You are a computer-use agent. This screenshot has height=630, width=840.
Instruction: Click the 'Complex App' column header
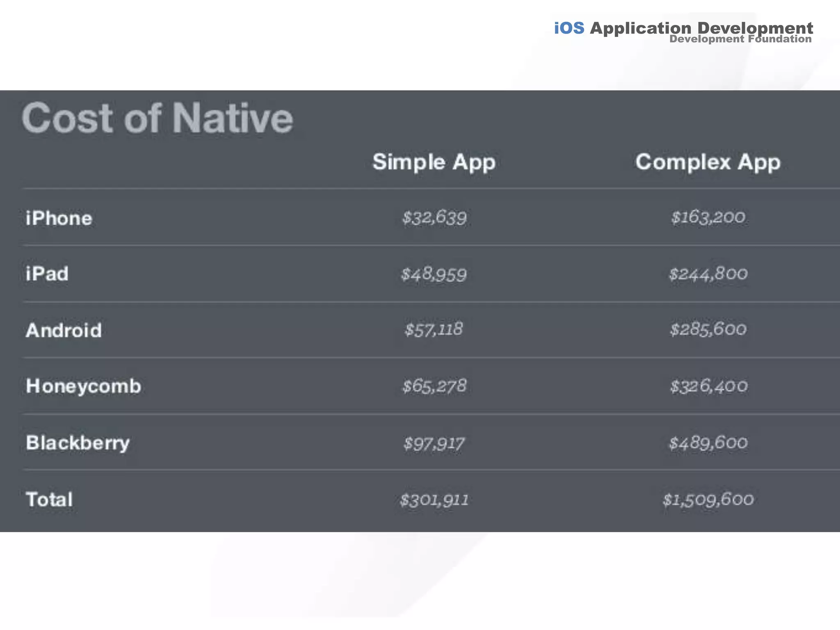708,162
